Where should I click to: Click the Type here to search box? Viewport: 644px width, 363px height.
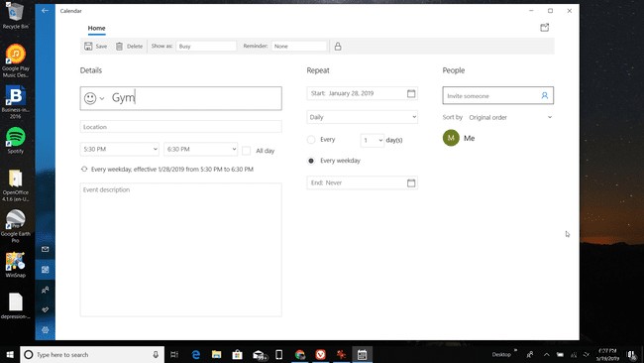pyautogui.click(x=92, y=354)
